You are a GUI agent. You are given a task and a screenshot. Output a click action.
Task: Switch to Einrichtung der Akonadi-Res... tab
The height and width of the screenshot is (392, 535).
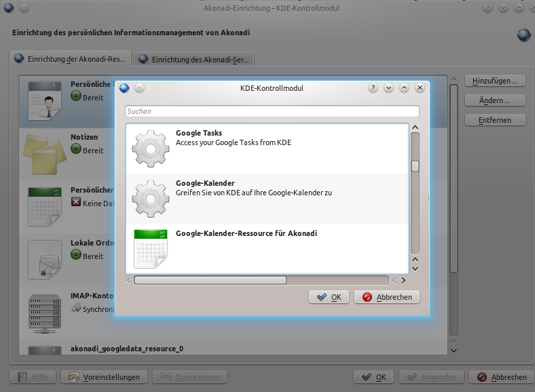pyautogui.click(x=71, y=59)
